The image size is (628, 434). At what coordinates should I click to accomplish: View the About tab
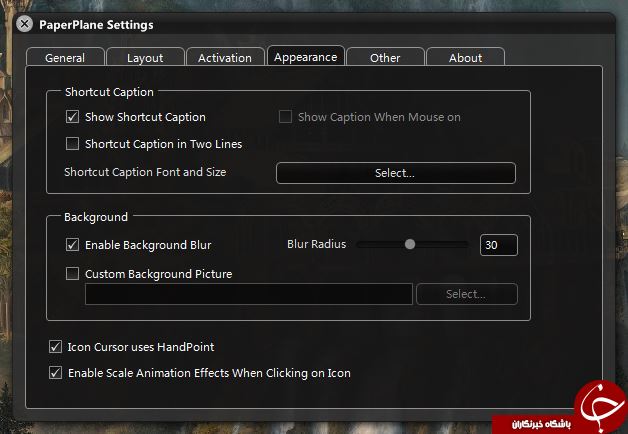[465, 57]
